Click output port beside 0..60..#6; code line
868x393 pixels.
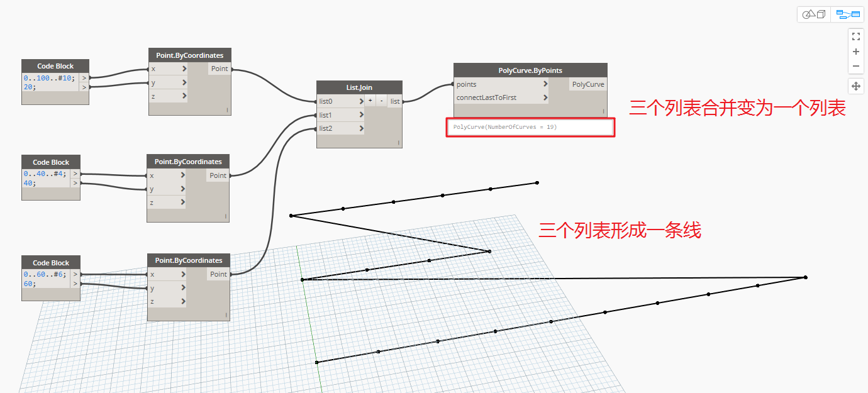point(75,274)
